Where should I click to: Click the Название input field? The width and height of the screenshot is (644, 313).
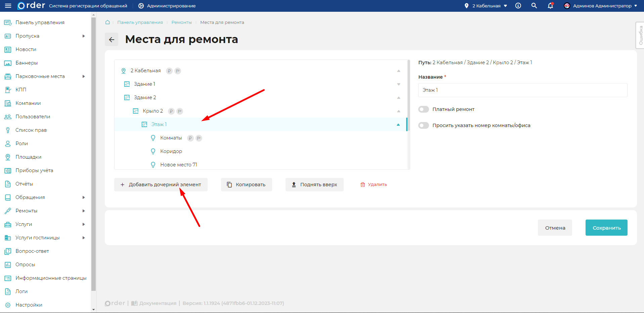pos(522,90)
